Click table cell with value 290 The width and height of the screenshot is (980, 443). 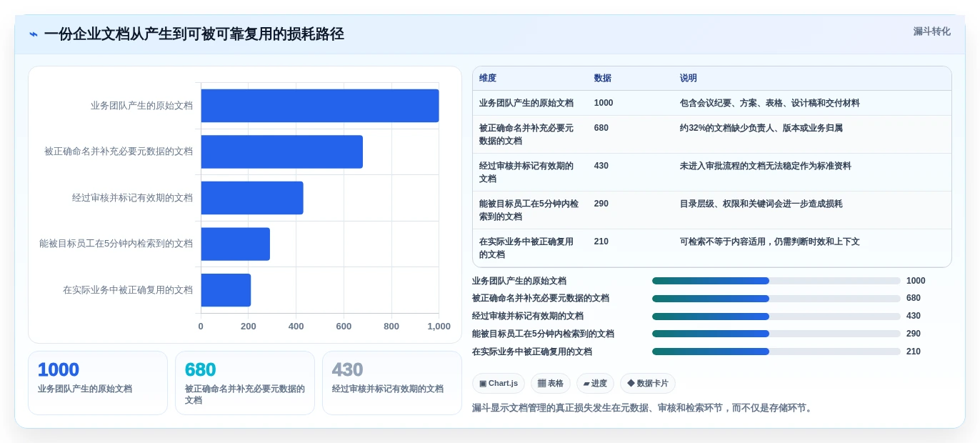(x=601, y=204)
